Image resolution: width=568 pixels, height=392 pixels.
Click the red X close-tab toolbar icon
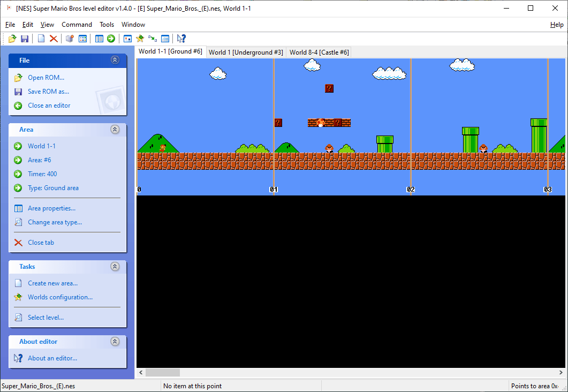(x=53, y=39)
